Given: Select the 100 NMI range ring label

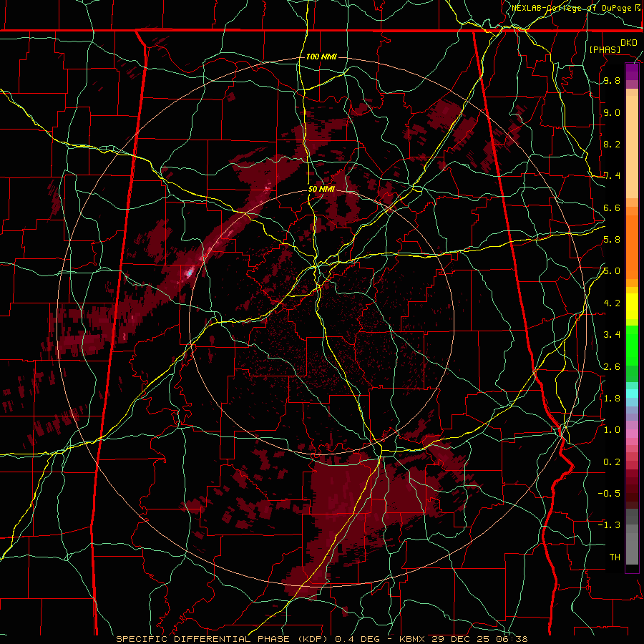Looking at the screenshot, I should [321, 57].
